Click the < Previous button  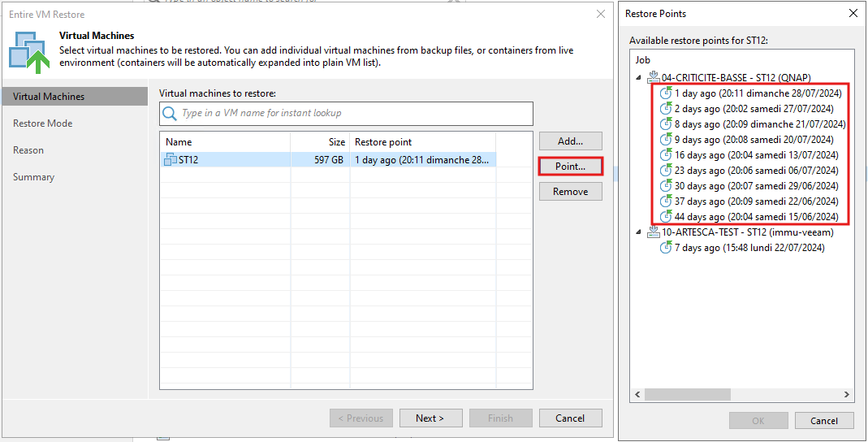coord(361,418)
